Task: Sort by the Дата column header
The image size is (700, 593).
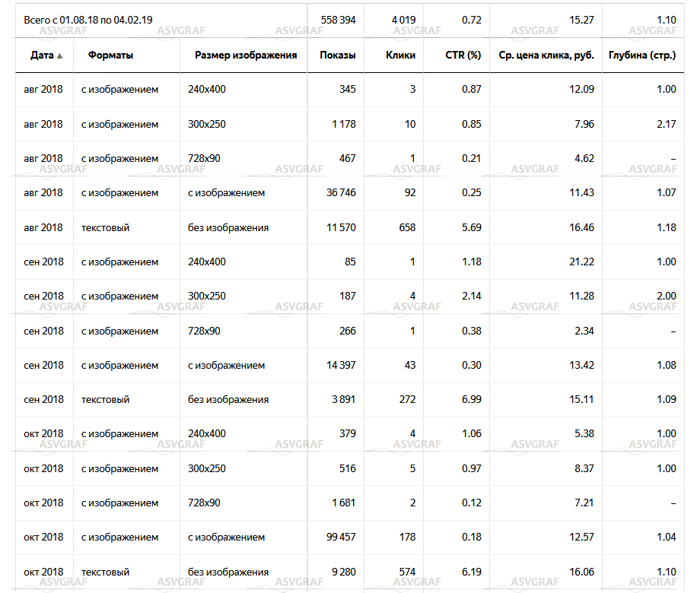Action: point(42,55)
